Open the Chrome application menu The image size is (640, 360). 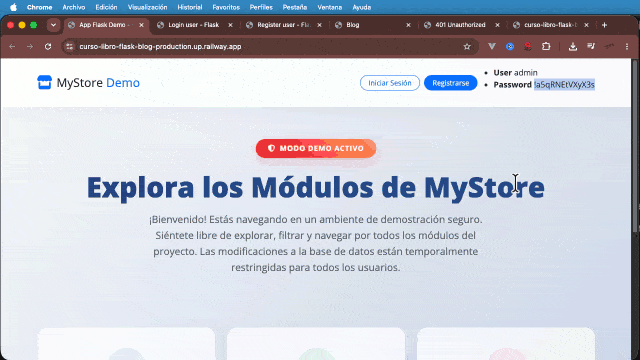click(39, 7)
